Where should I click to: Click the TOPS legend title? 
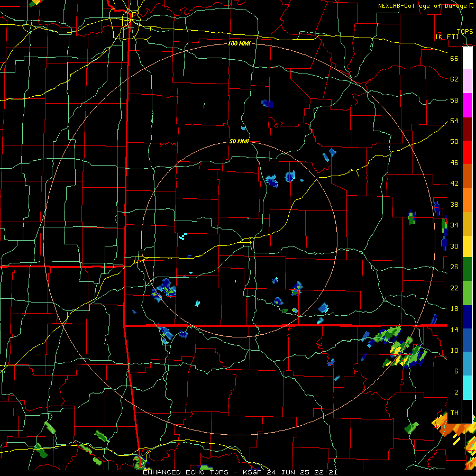(465, 31)
